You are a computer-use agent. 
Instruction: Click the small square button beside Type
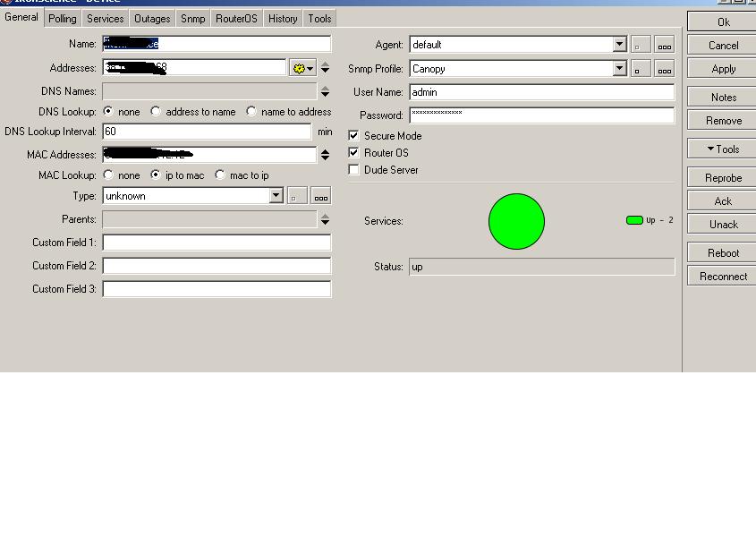point(297,196)
